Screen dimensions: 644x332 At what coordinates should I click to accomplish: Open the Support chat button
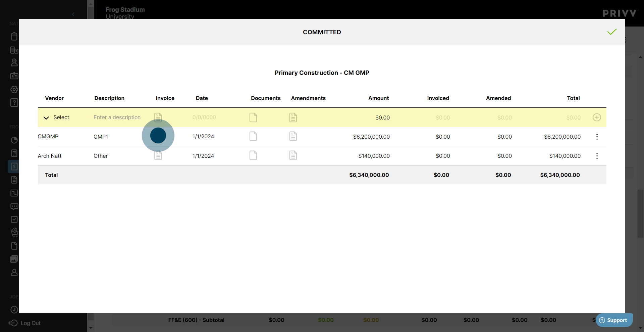(614, 320)
